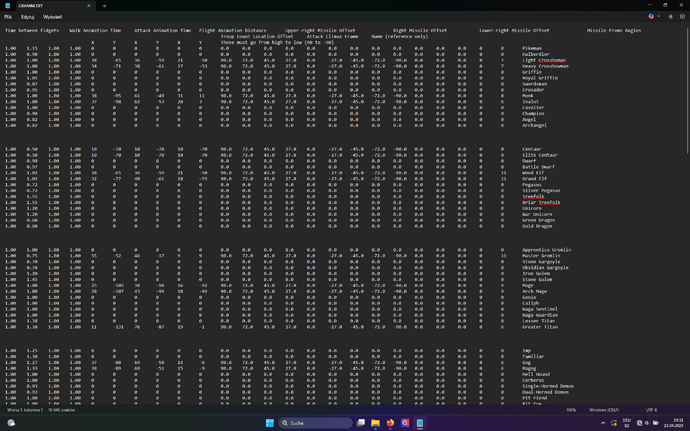690x431 pixels.
Task: Click the 'Lower-right Missile Offset' header text
Action: pos(514,30)
